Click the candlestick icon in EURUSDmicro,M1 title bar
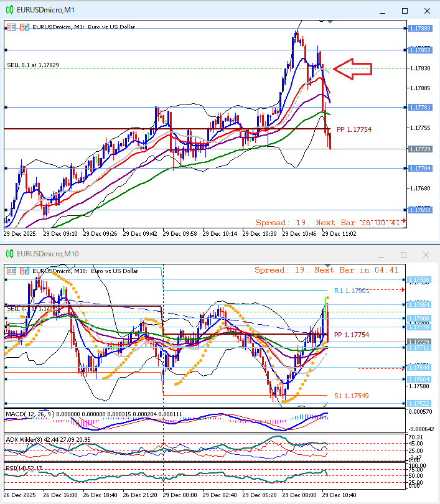Viewport: 440px width, 504px height. [x=9, y=10]
